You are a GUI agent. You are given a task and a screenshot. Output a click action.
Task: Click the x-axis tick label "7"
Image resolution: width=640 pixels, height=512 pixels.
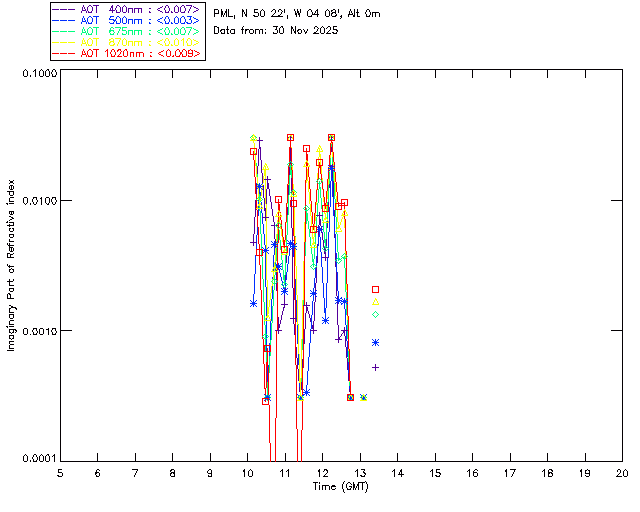(135, 473)
